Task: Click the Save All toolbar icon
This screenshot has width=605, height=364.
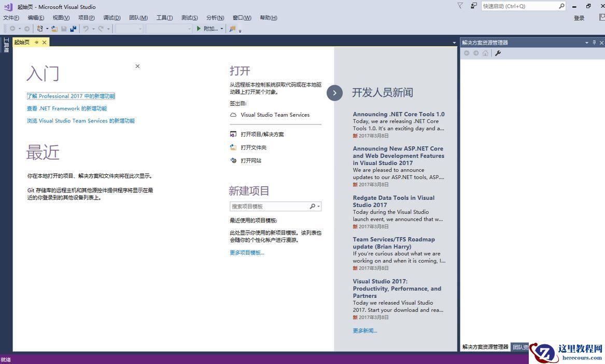Action: (73, 29)
